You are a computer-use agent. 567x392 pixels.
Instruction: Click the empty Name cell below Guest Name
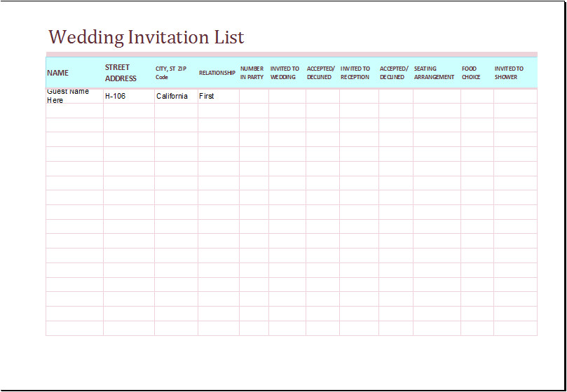point(74,111)
